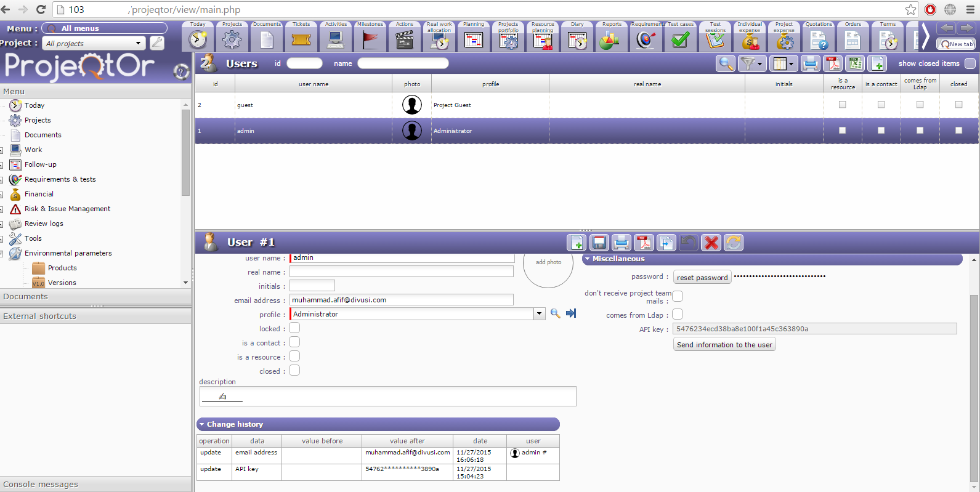Image resolution: width=980 pixels, height=492 pixels.
Task: Click Send information to the user
Action: (x=724, y=345)
